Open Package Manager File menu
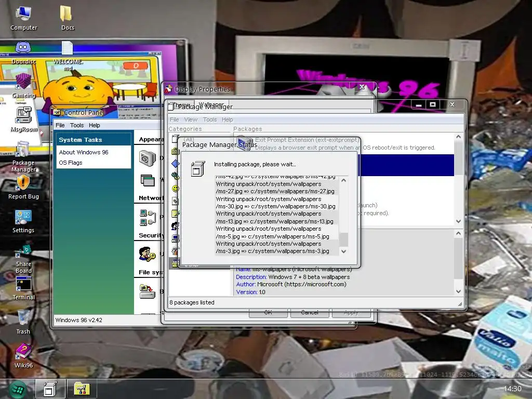Screen dimensions: 532x399 (175, 119)
